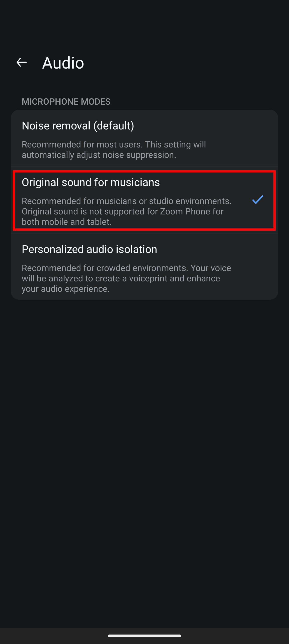The height and width of the screenshot is (644, 289).
Task: Click the MICROPHONE MODES section header
Action: point(66,101)
